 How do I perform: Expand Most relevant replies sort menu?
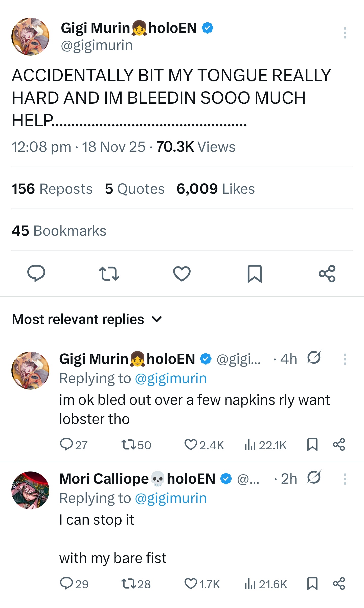pos(157,319)
